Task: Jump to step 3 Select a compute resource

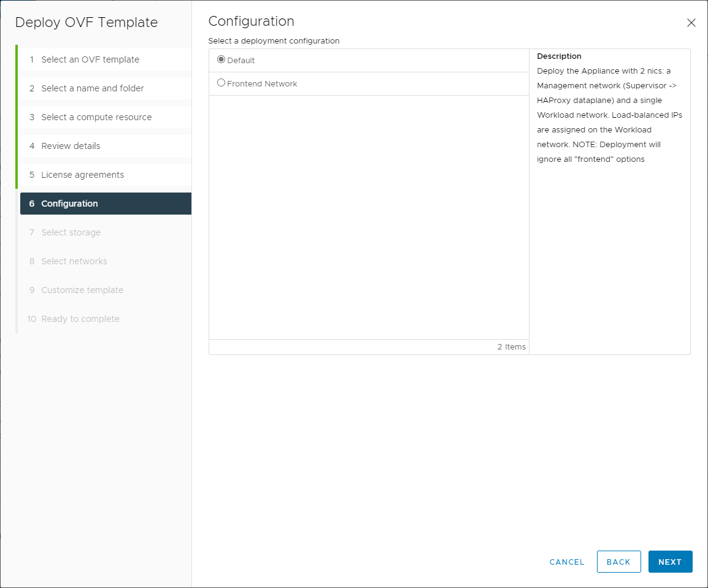Action: 96,117
